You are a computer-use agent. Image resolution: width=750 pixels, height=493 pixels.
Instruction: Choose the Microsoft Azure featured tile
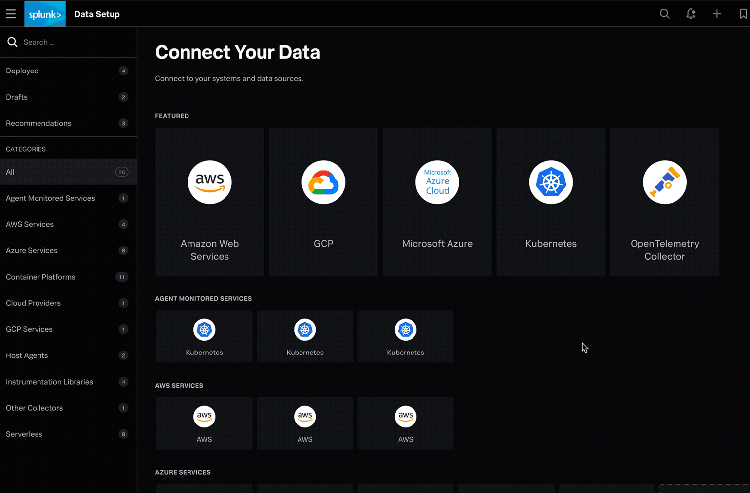click(x=437, y=201)
